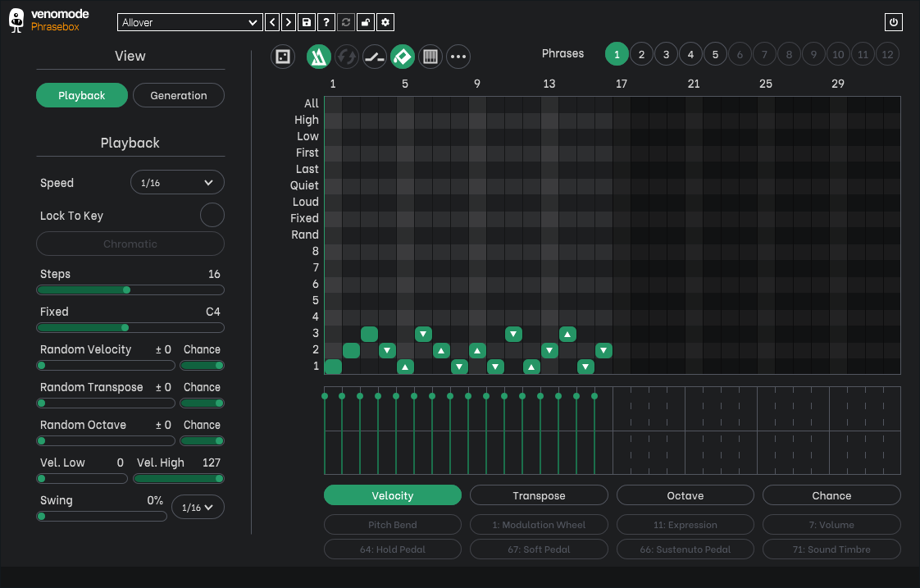
Task: Click the save preset floppy icon
Action: coord(307,23)
